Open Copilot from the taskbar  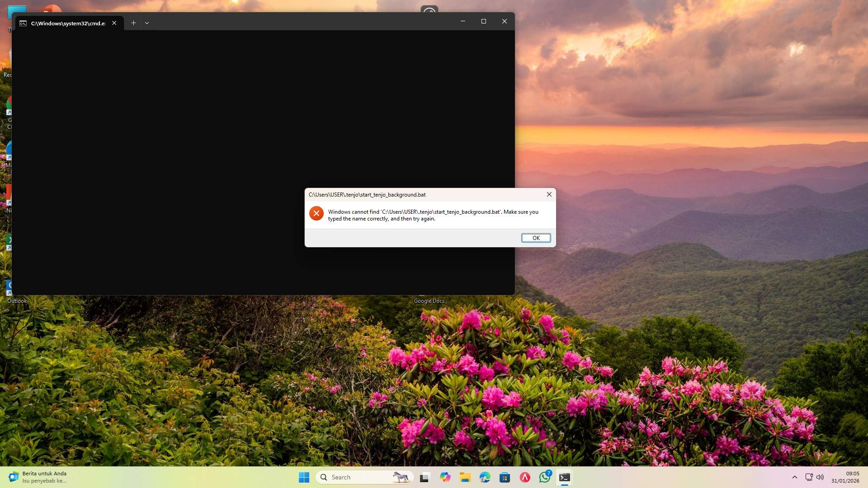pos(445,477)
